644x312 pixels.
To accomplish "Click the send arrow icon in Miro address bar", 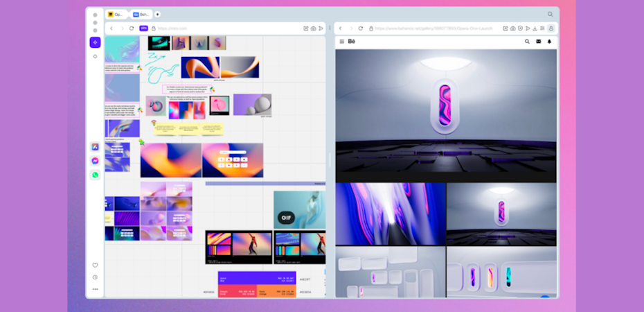I will (321, 28).
